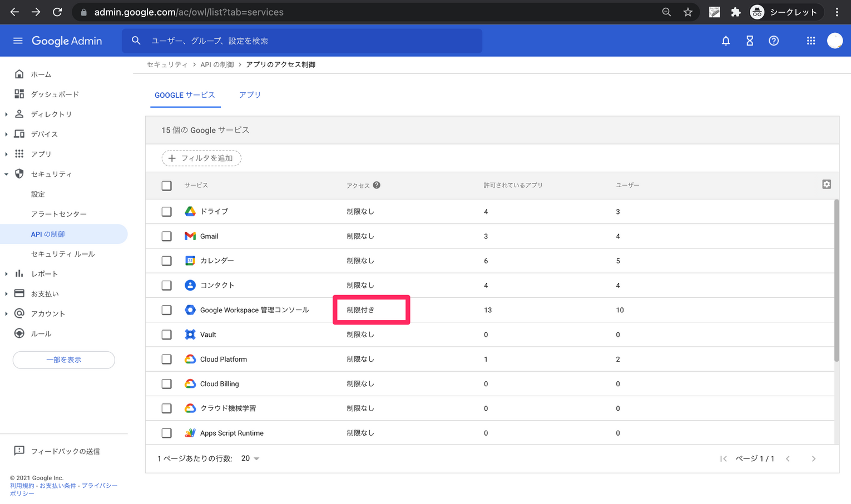The height and width of the screenshot is (504, 851).
Task: Go to the next results page
Action: (813, 458)
